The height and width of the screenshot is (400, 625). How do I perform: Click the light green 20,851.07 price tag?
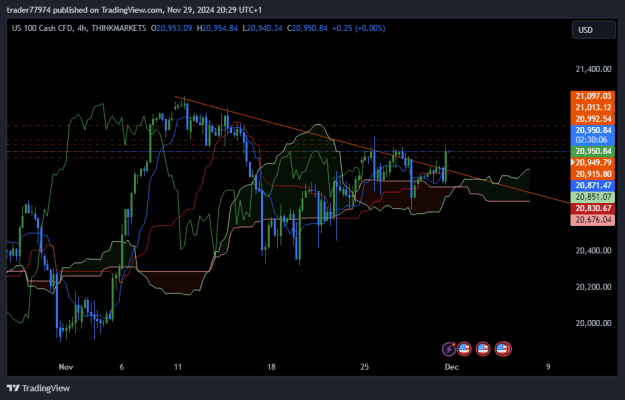point(593,197)
